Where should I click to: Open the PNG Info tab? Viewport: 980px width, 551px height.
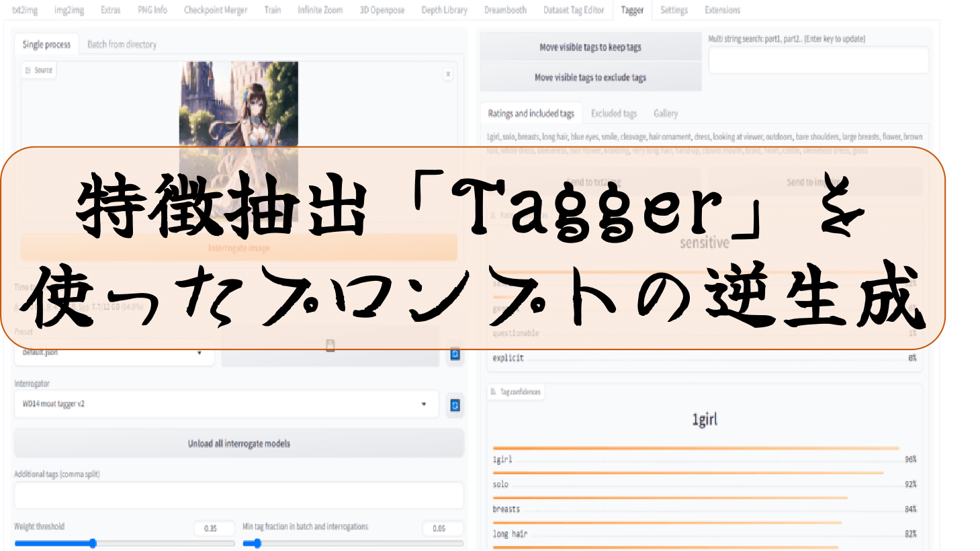(x=152, y=10)
